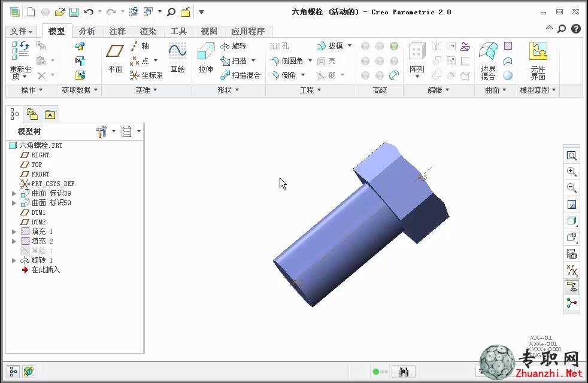Switch to the 工具 tab
The image size is (588, 383).
[178, 31]
